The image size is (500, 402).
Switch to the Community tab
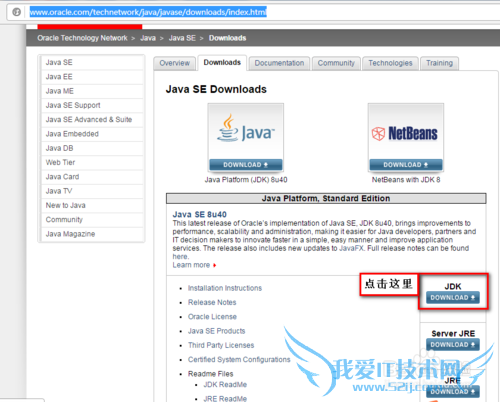click(x=336, y=63)
